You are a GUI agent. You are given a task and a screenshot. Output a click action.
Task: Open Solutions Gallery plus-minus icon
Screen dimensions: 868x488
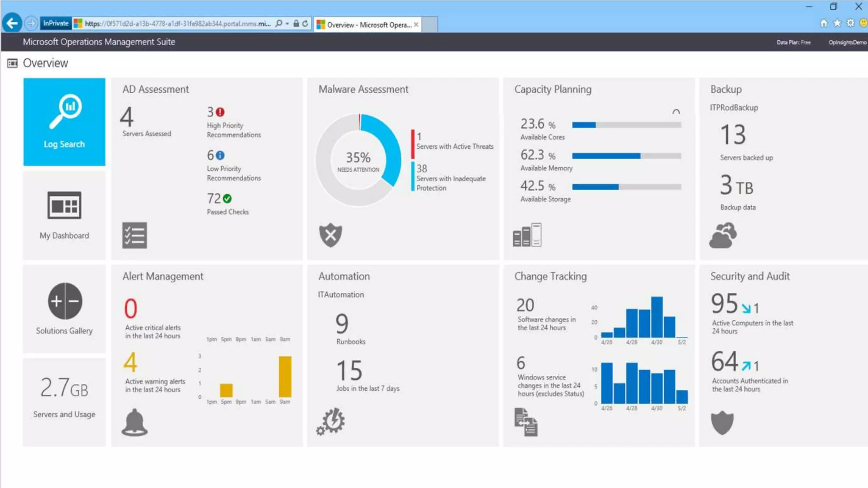click(65, 301)
